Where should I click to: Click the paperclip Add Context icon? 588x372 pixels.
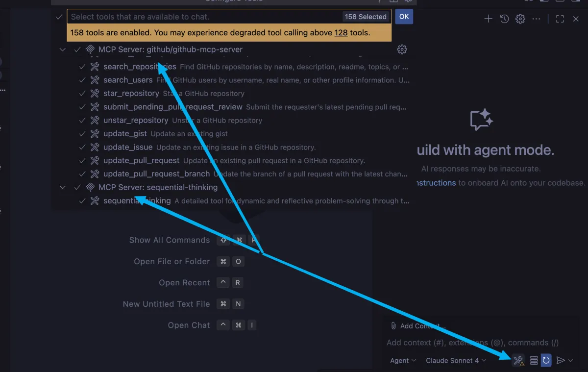pyautogui.click(x=393, y=325)
